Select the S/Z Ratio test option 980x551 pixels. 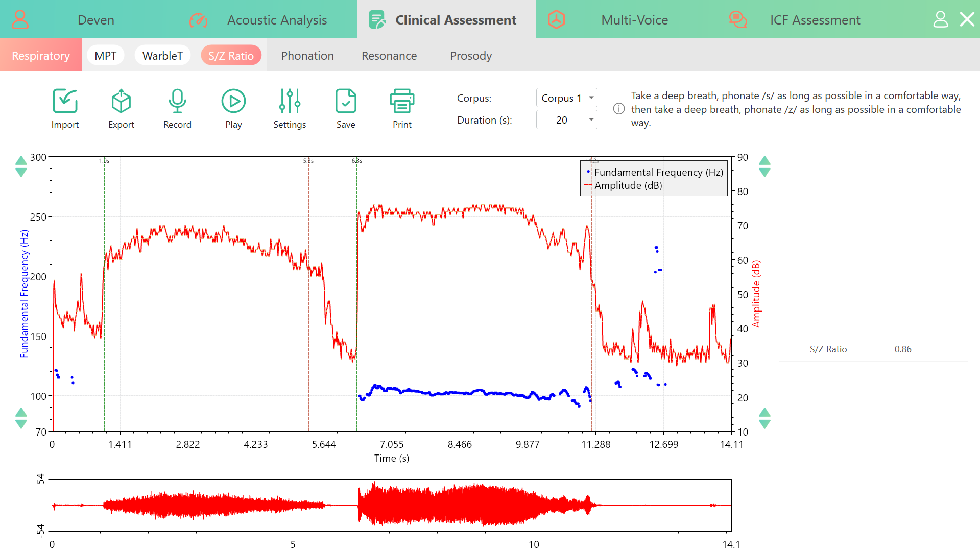(x=231, y=55)
